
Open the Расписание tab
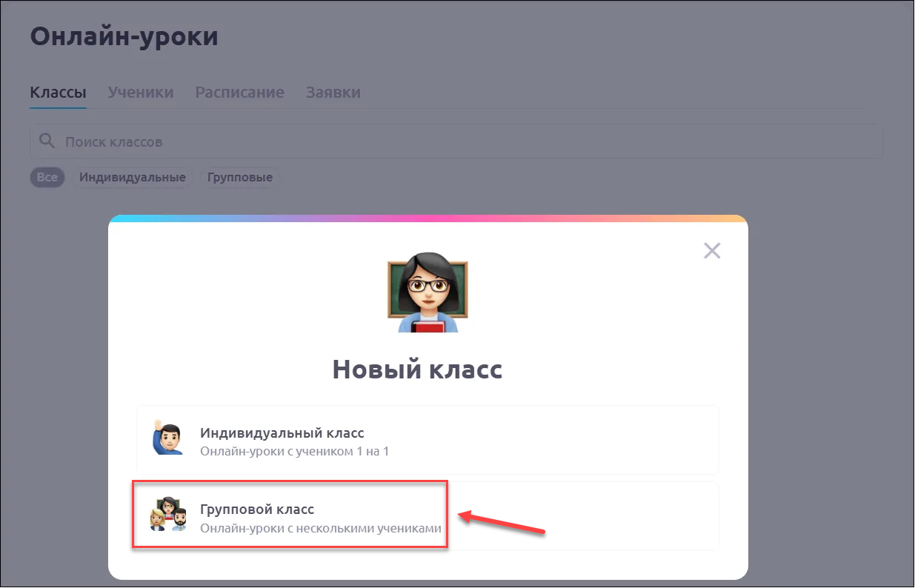pos(239,93)
